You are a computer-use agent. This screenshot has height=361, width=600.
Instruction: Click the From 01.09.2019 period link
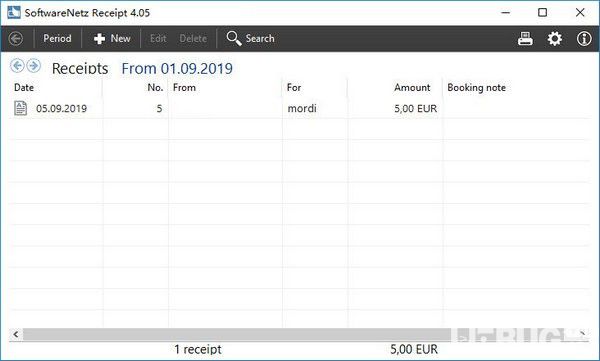(x=177, y=69)
